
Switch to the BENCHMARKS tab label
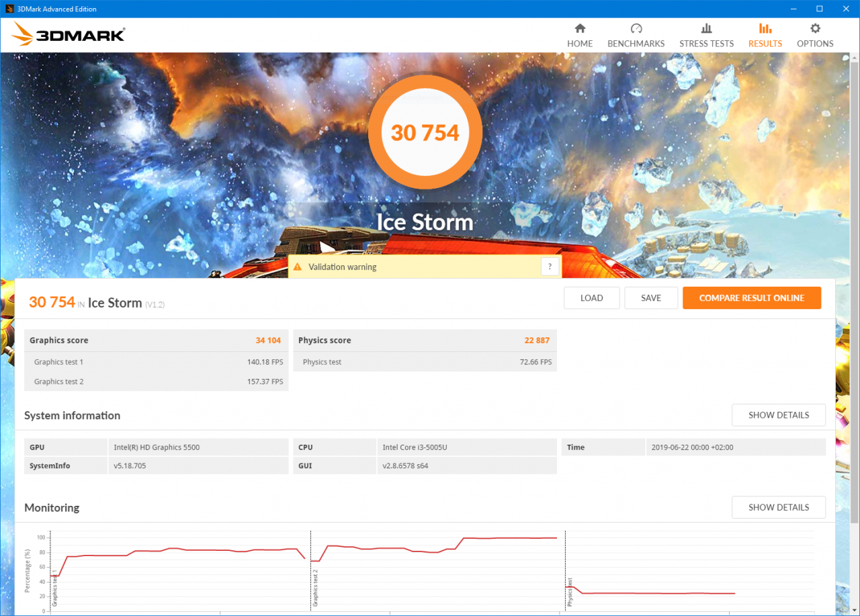[x=636, y=44]
